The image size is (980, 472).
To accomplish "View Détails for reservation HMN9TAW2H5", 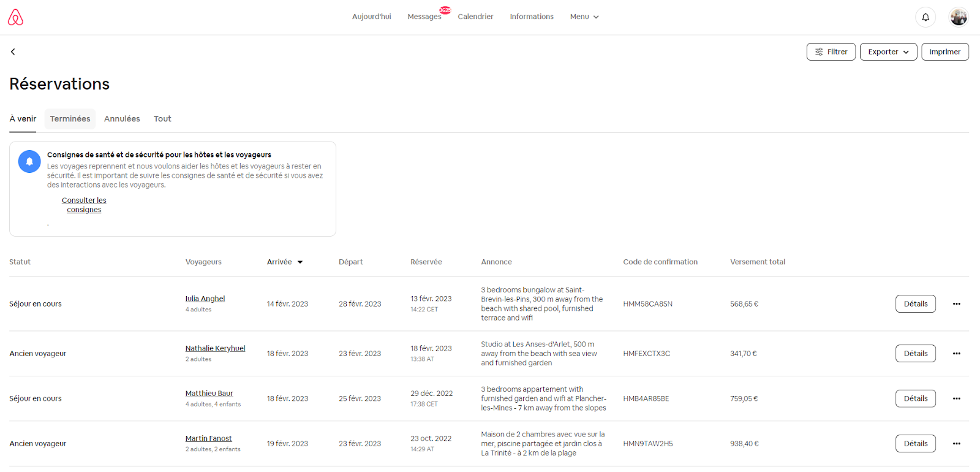I will [915, 444].
